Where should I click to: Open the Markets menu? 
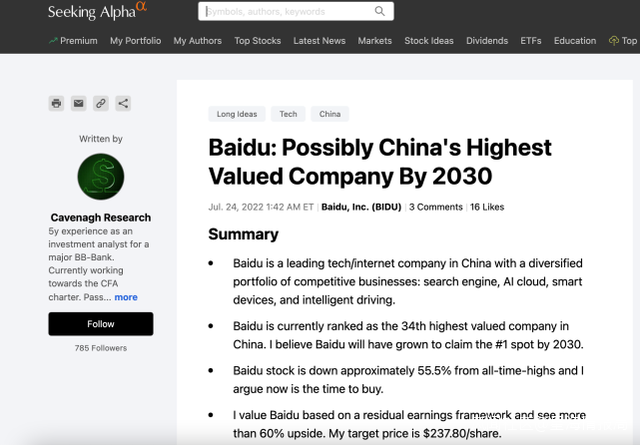coord(375,41)
